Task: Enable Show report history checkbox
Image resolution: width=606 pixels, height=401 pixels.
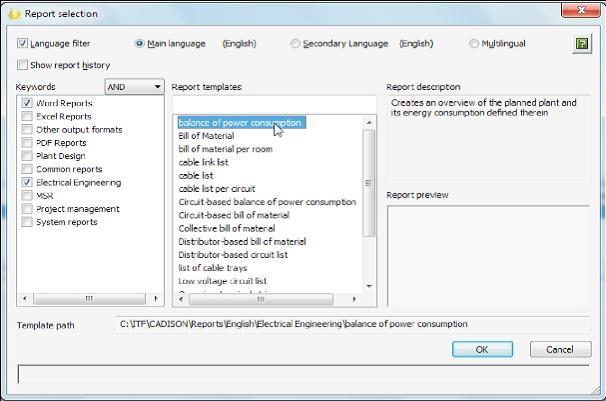Action: pos(22,65)
